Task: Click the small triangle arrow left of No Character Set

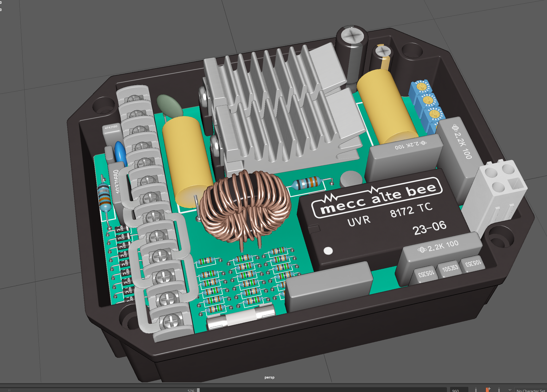Action: click(x=510, y=390)
